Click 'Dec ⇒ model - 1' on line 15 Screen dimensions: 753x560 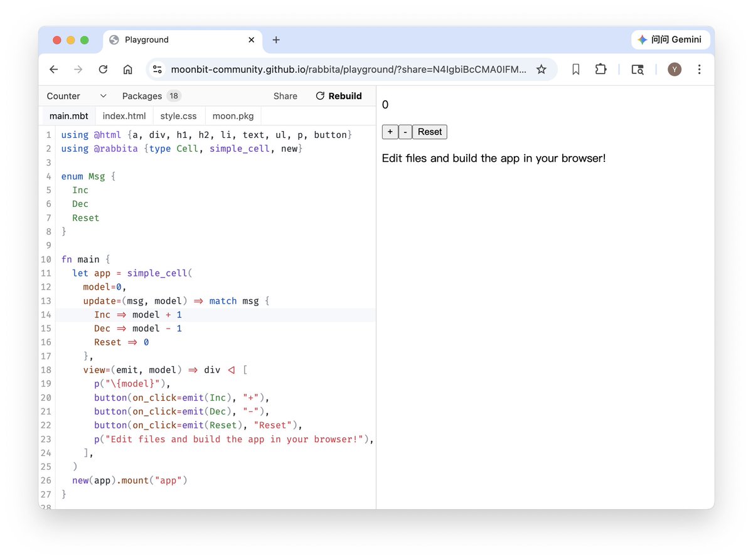pos(138,329)
